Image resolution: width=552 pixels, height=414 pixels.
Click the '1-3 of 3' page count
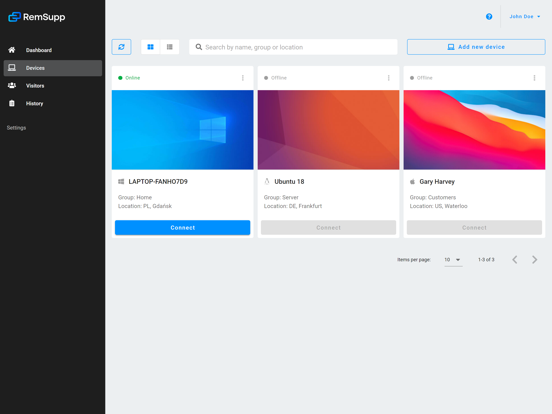tap(486, 260)
